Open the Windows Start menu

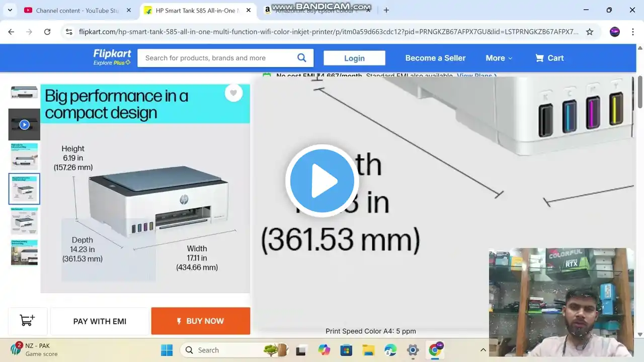point(167,350)
